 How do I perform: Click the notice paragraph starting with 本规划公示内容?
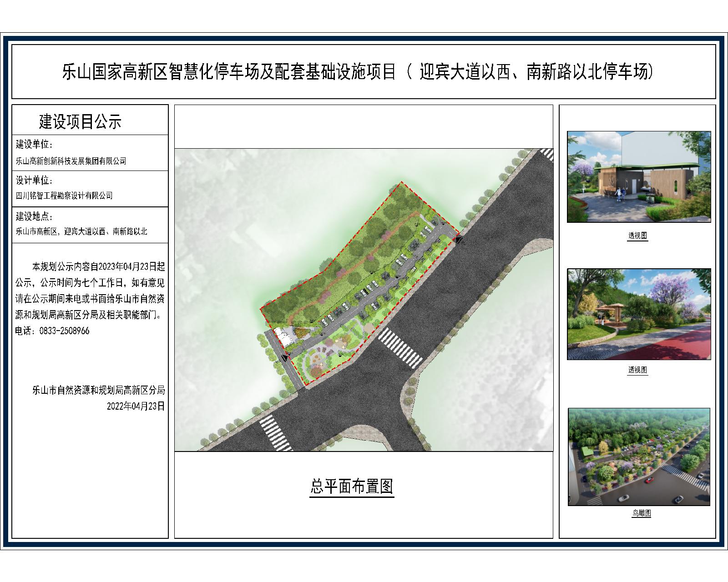pyautogui.click(x=90, y=291)
